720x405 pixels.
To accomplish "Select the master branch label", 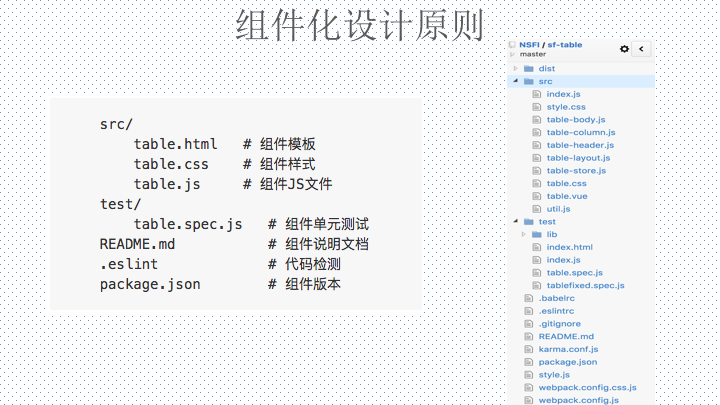I will (x=533, y=54).
